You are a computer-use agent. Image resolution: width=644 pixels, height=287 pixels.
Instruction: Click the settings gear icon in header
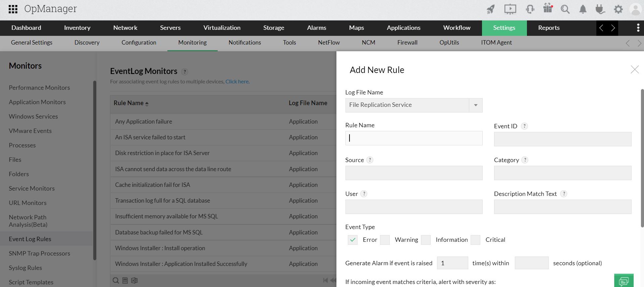(x=618, y=9)
